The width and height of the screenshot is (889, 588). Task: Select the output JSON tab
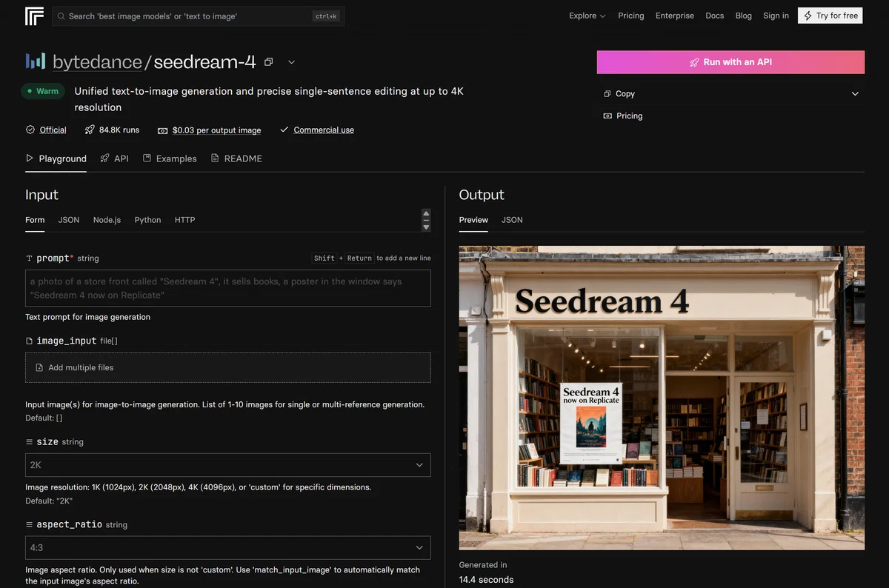[x=512, y=220]
